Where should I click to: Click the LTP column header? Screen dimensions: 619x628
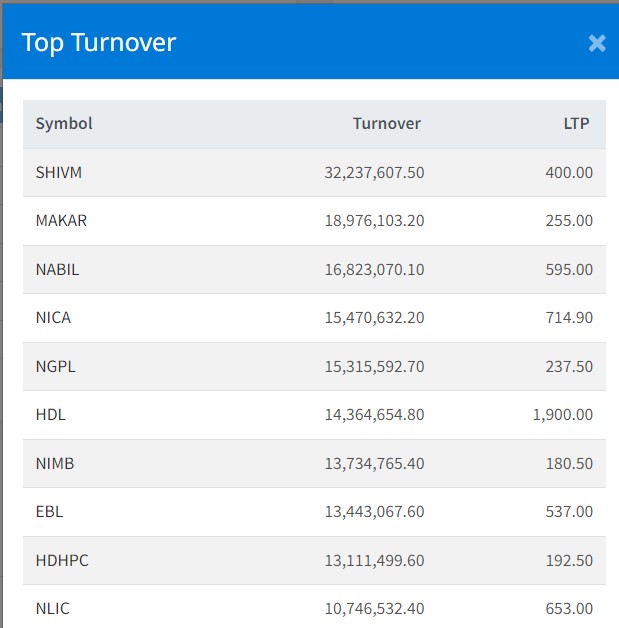[x=575, y=124]
